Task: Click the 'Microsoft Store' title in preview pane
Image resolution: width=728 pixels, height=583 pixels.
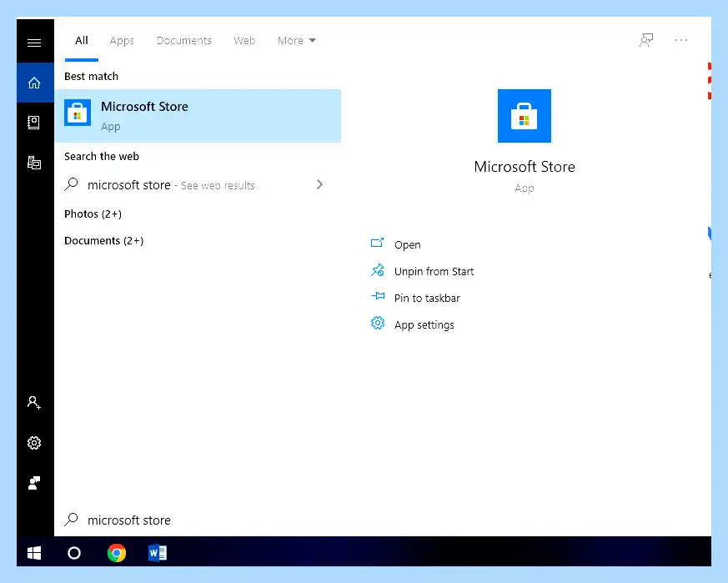Action: (525, 166)
